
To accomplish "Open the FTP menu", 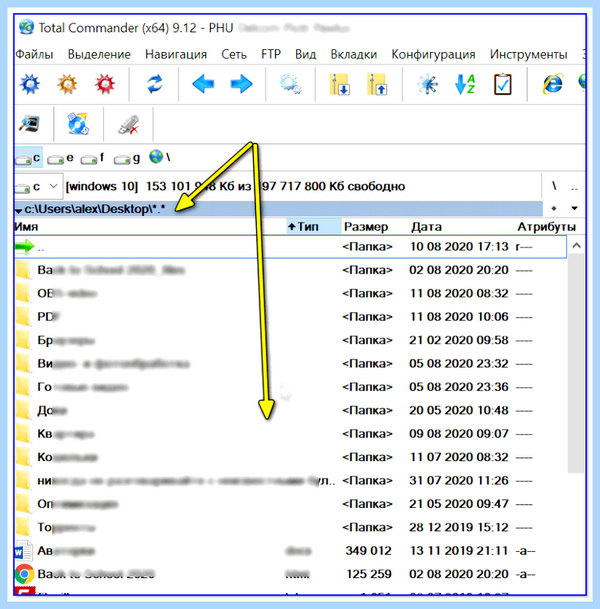I will 271,54.
